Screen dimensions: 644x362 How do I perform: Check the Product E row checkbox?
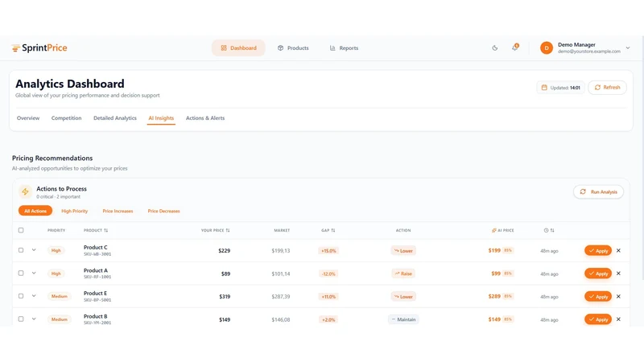pyautogui.click(x=21, y=296)
